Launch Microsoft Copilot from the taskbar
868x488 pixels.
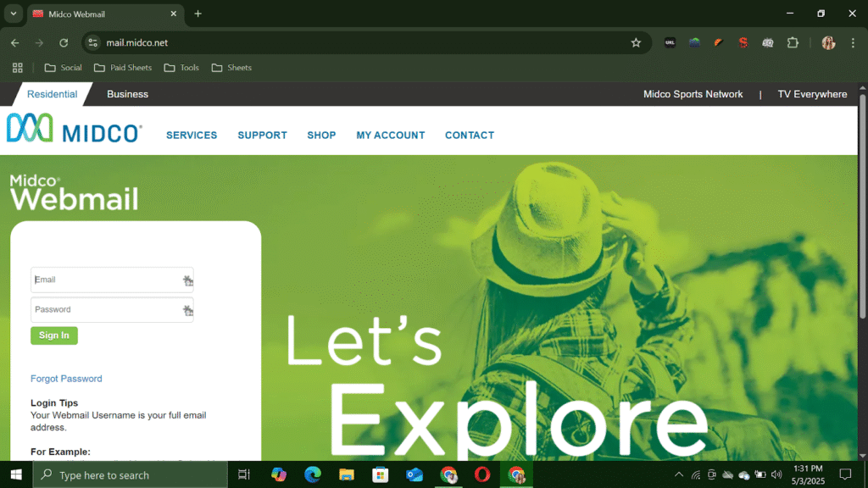click(x=278, y=474)
